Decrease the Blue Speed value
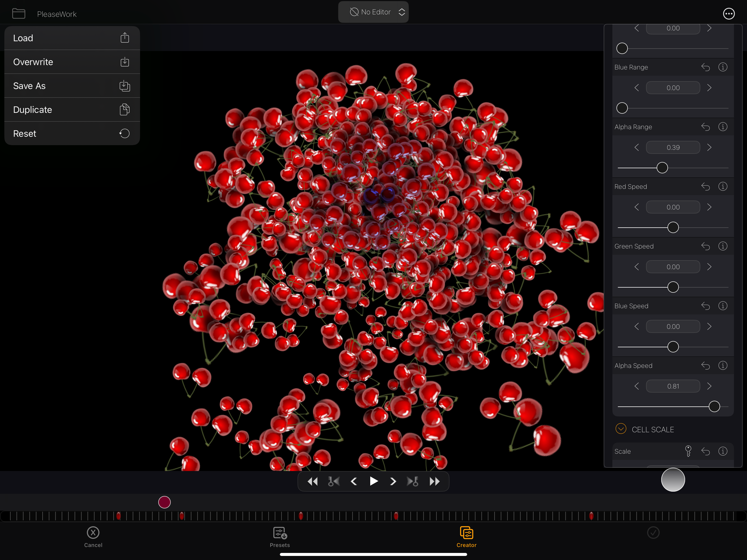 (637, 327)
